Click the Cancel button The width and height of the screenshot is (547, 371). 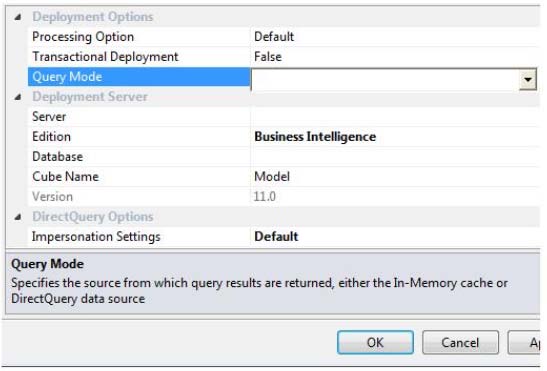pyautogui.click(x=460, y=342)
